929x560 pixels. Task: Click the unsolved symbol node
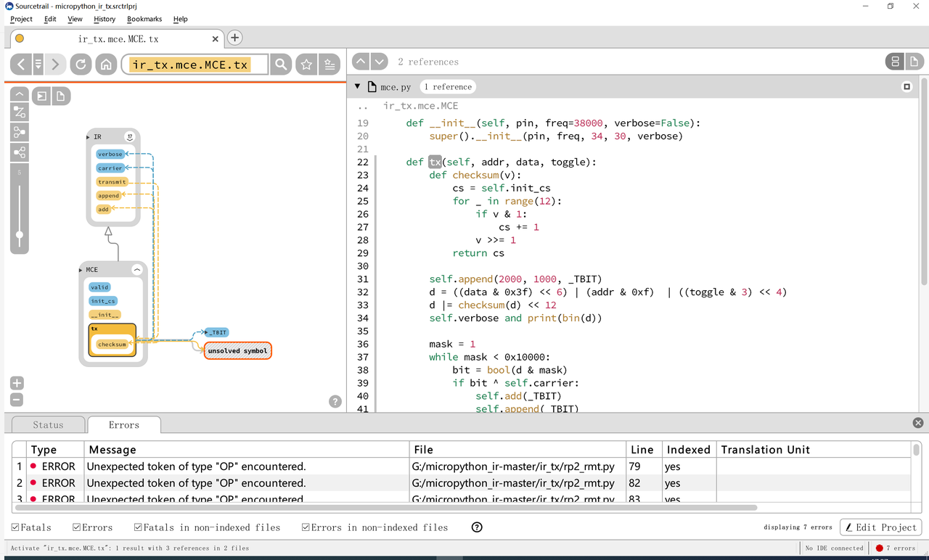(x=237, y=350)
